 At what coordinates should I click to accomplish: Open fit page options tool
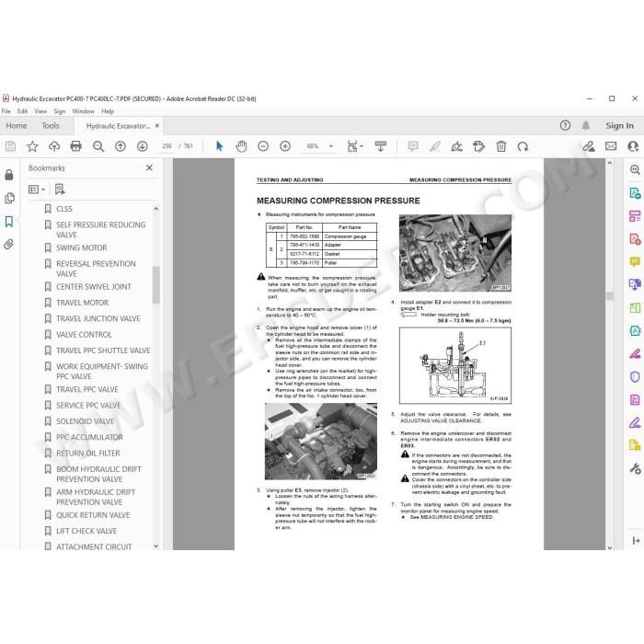(x=355, y=146)
